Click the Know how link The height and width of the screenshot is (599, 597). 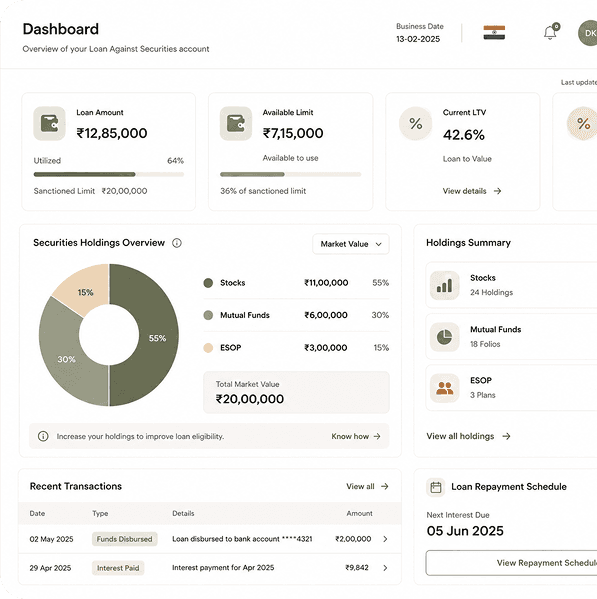pos(356,436)
